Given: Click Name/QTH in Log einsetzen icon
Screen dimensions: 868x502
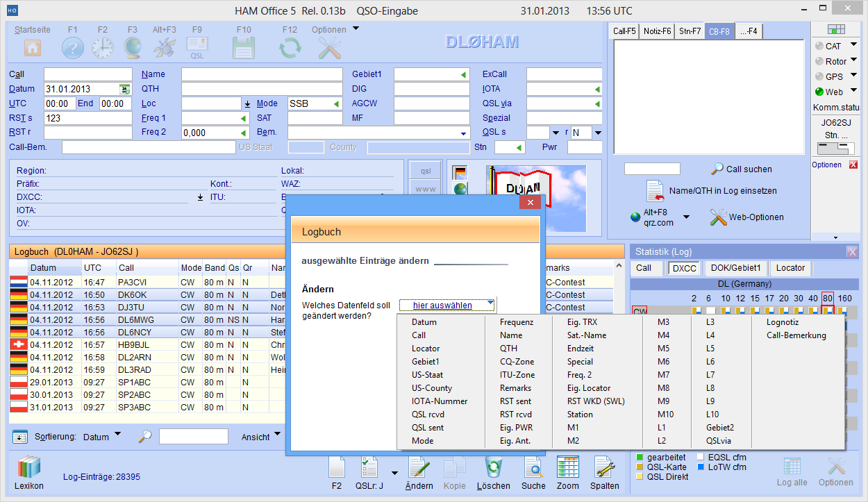Looking at the screenshot, I should pyautogui.click(x=656, y=190).
